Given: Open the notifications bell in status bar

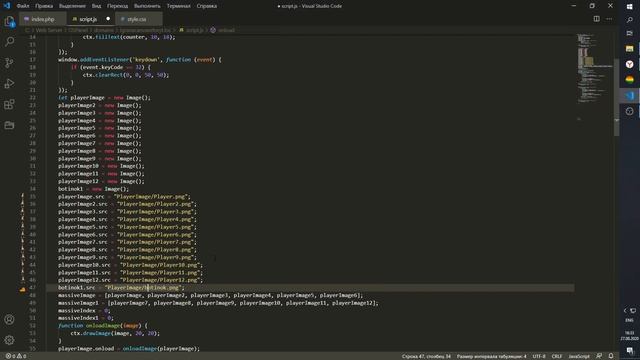Looking at the screenshot, I should click(x=611, y=356).
